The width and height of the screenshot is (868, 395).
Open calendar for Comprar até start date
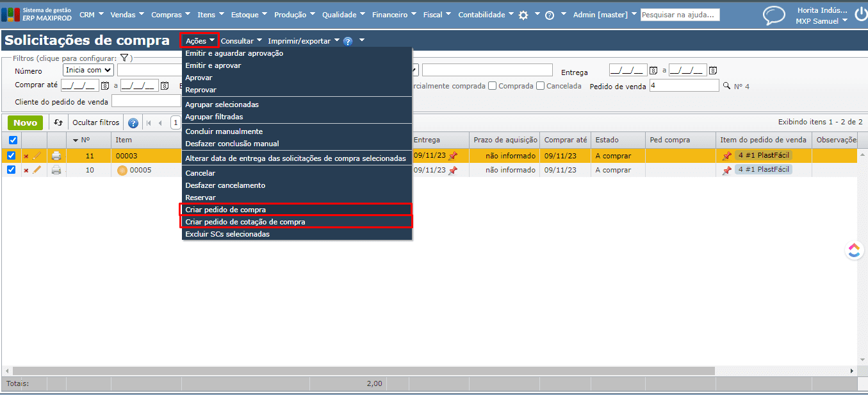[105, 85]
